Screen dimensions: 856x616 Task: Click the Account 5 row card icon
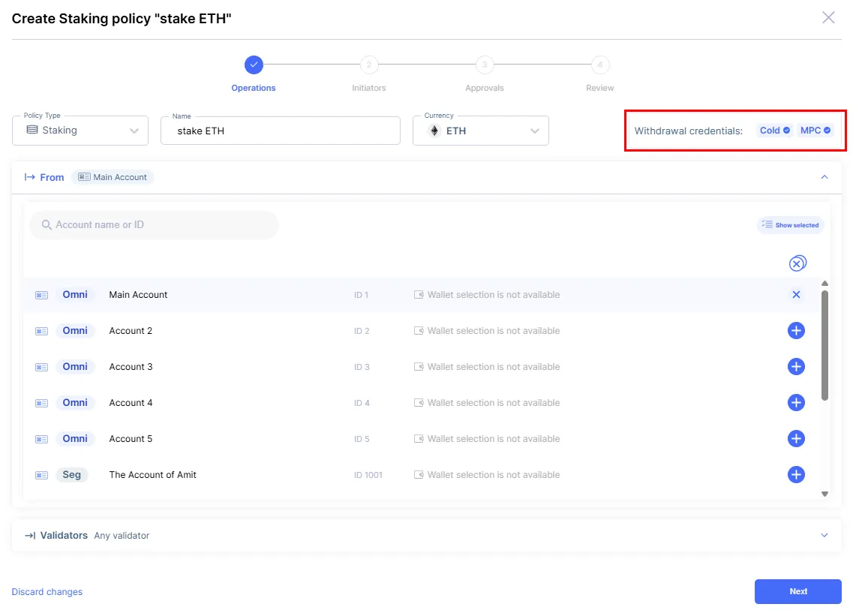[x=41, y=439]
